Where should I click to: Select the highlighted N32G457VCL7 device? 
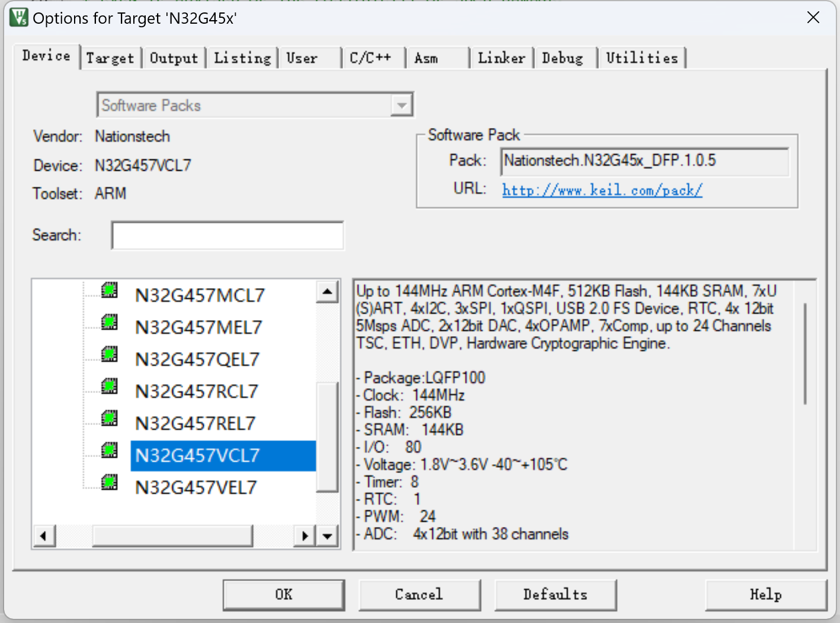[223, 455]
